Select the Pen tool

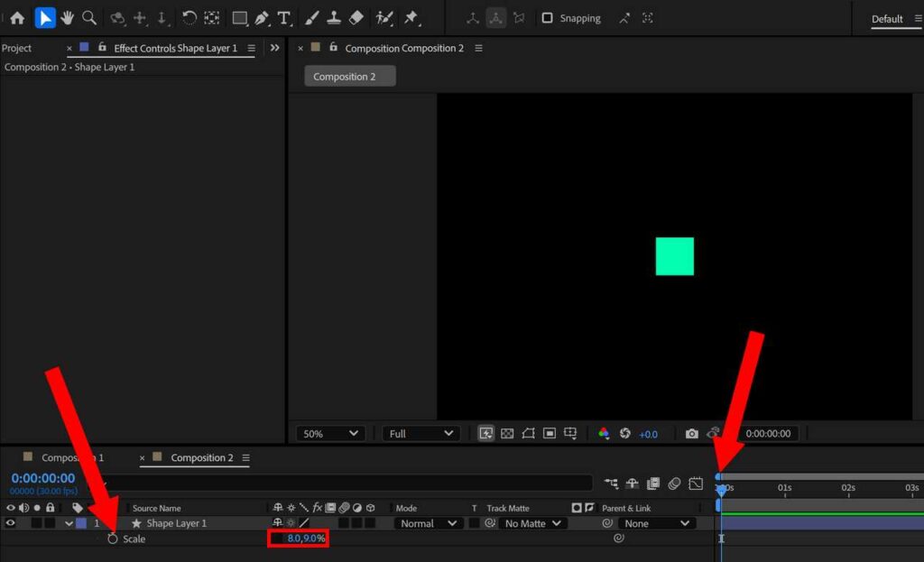coord(262,18)
